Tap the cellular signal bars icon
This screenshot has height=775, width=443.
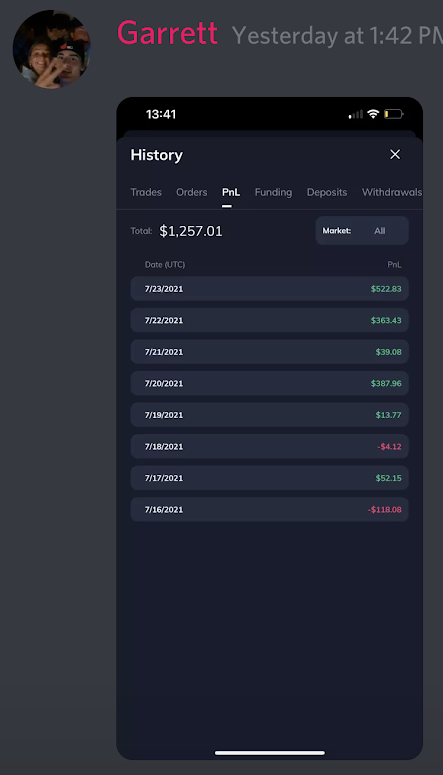[355, 114]
